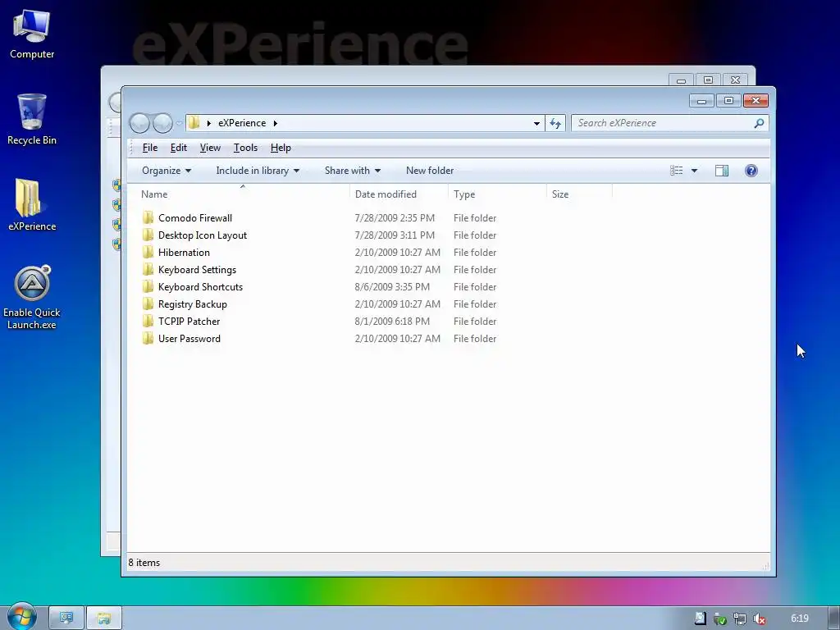
Task: Click the date 7/28/2009 2:35 PM
Action: pos(395,218)
